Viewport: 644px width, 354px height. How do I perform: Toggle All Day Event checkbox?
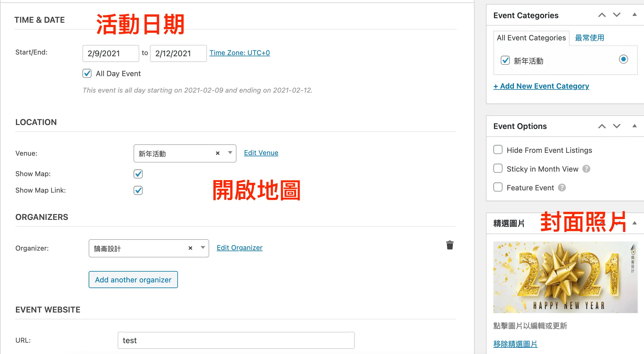(x=87, y=73)
